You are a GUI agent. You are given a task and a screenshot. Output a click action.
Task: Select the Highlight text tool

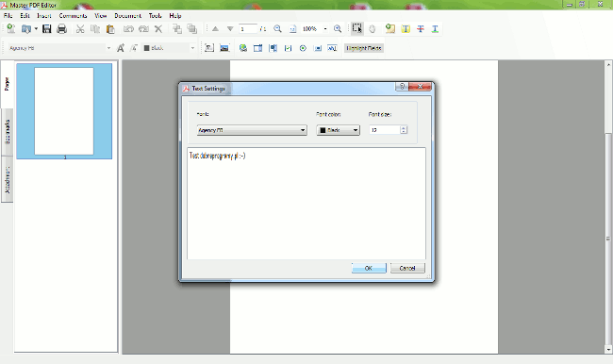click(406, 28)
